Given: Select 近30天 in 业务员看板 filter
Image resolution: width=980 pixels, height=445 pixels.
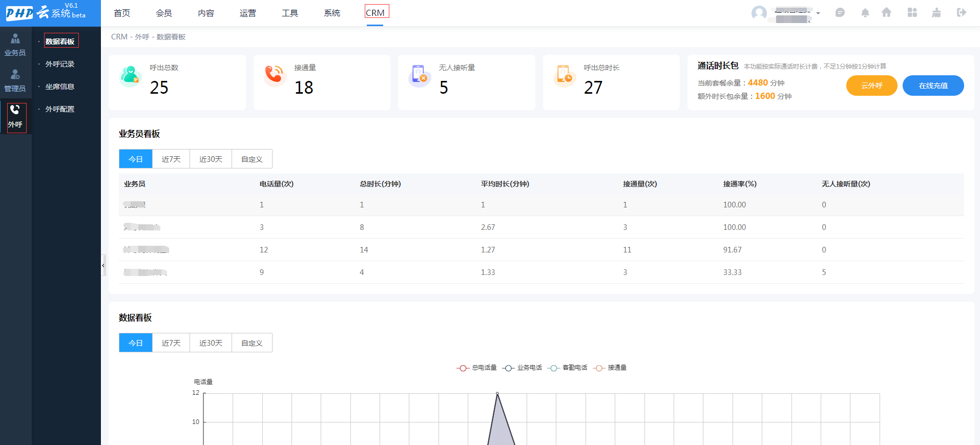Looking at the screenshot, I should 211,159.
